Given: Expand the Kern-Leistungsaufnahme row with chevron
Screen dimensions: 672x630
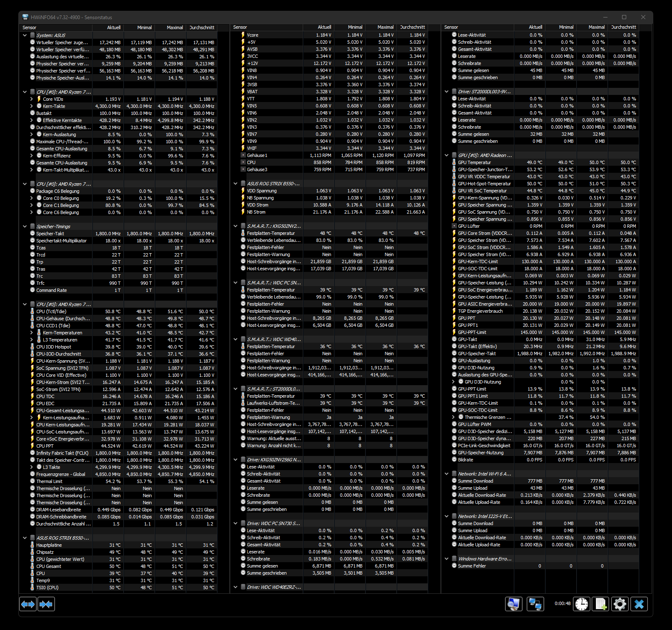Looking at the screenshot, I should click(32, 418).
